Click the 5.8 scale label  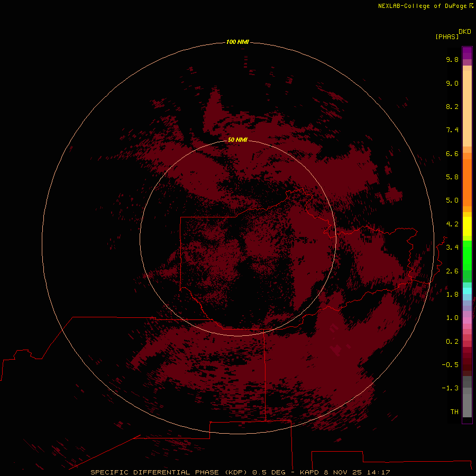[x=452, y=177]
